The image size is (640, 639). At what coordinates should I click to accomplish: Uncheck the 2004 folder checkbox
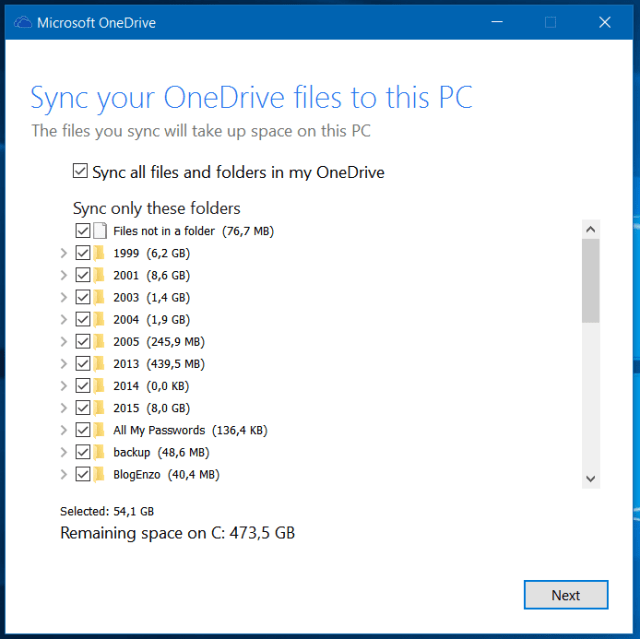(83, 319)
